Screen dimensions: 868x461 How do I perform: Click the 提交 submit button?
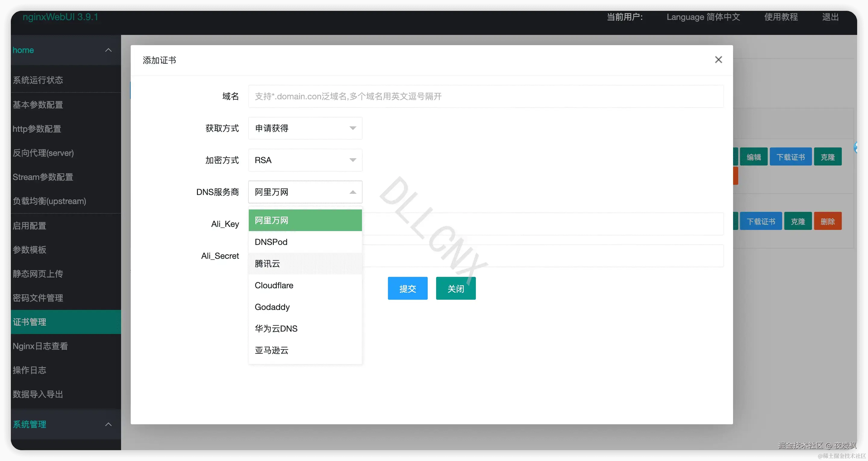[x=407, y=289]
